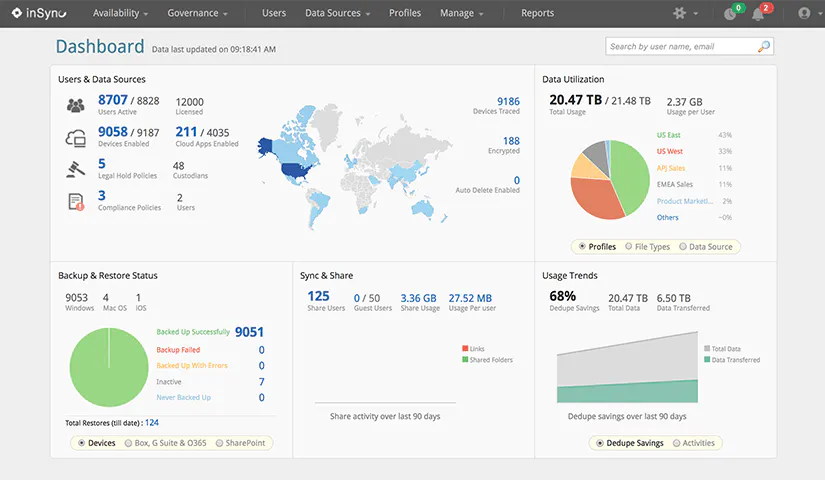Open the notifications bell with red badge
Viewport: 825px width, 480px height.
click(x=758, y=14)
